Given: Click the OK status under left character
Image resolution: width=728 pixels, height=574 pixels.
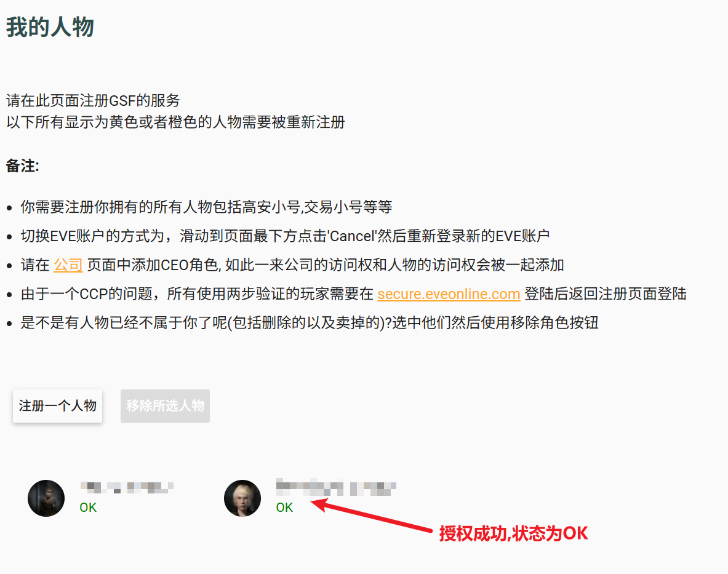Looking at the screenshot, I should click(88, 508).
